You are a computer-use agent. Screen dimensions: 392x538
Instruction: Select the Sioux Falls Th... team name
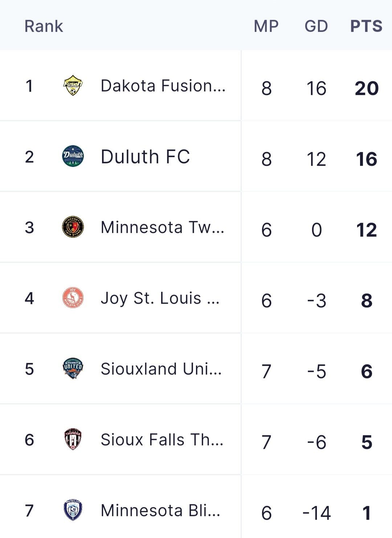click(x=162, y=440)
